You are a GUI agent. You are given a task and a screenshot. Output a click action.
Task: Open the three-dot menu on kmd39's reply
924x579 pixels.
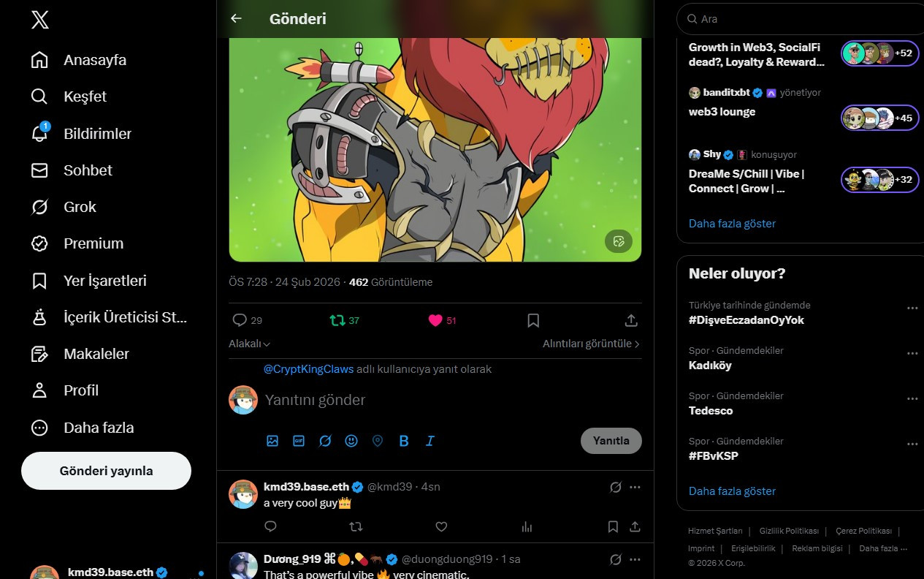coord(635,487)
